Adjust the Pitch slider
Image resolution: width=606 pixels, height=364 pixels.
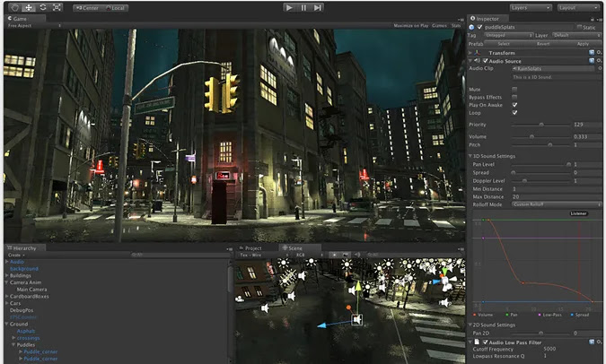pyautogui.click(x=541, y=144)
